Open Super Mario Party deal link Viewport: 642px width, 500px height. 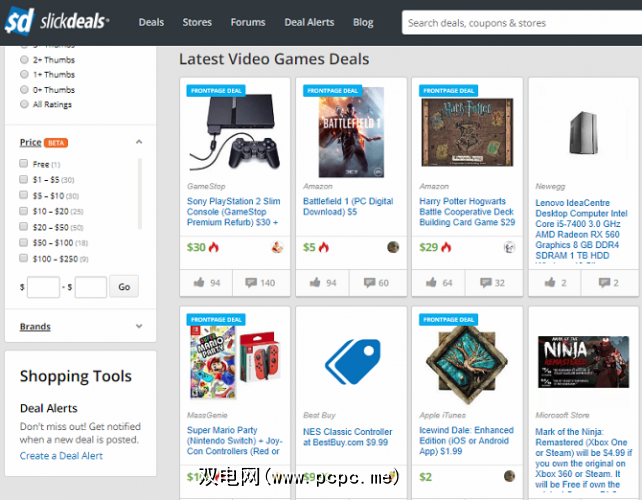(x=235, y=441)
